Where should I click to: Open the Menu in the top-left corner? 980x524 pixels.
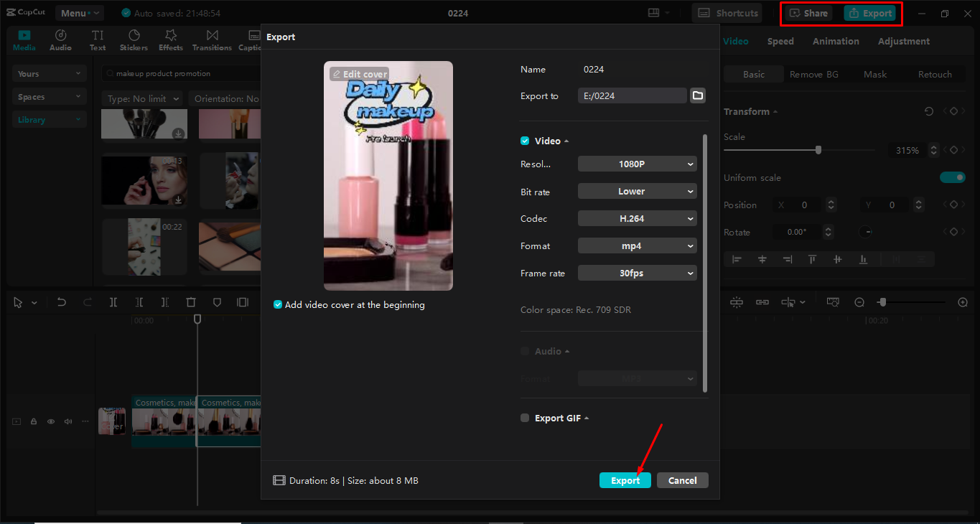[79, 12]
